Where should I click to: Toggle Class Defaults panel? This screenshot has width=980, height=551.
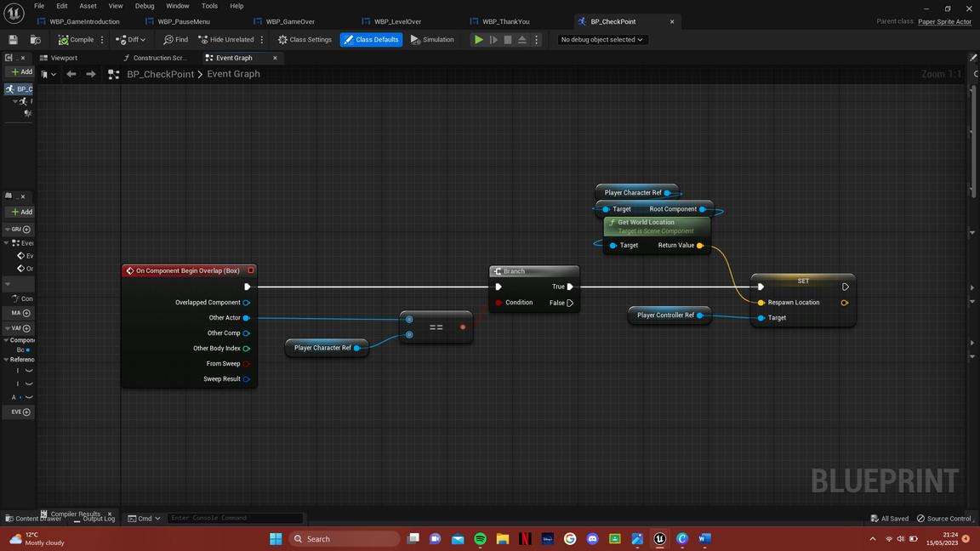click(371, 39)
